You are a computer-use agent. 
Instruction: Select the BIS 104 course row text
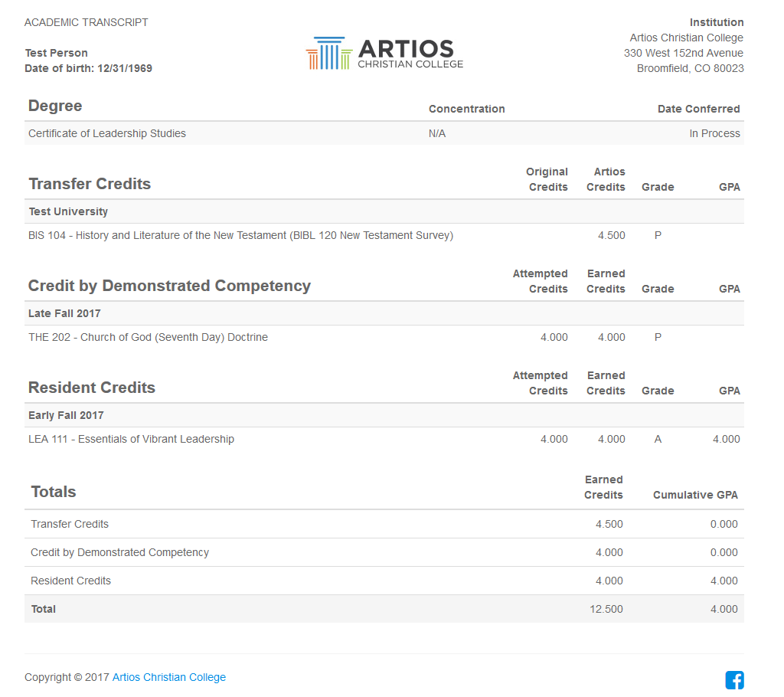(x=240, y=235)
